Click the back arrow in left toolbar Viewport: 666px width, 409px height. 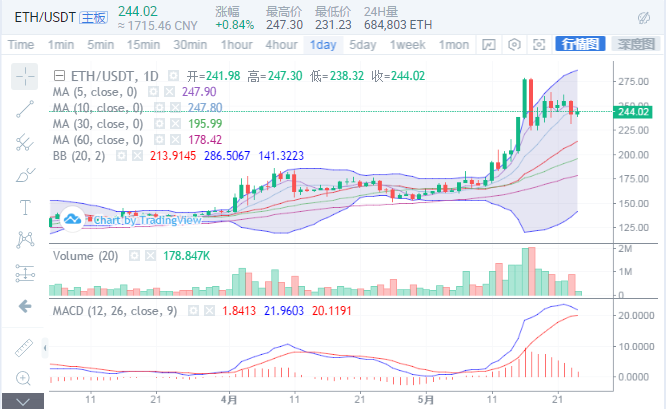pyautogui.click(x=25, y=306)
